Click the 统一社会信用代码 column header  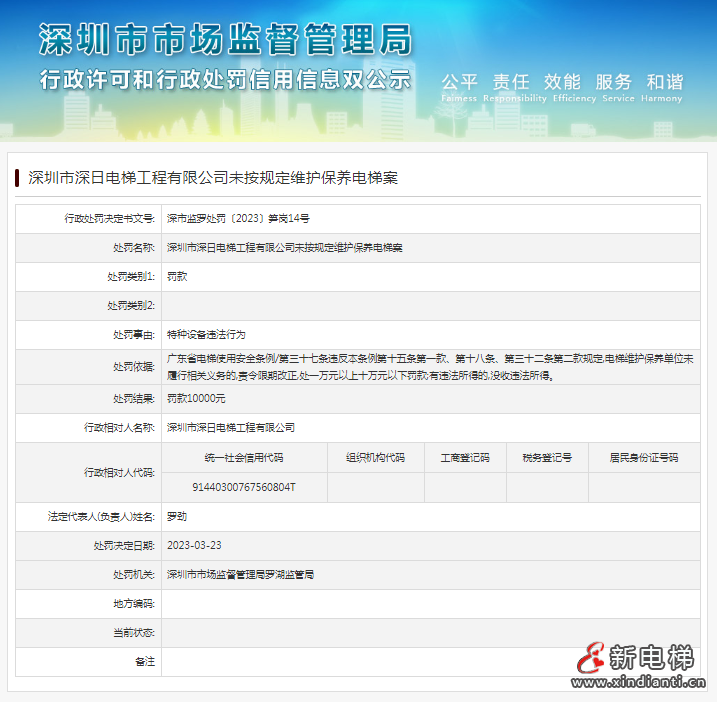244,458
